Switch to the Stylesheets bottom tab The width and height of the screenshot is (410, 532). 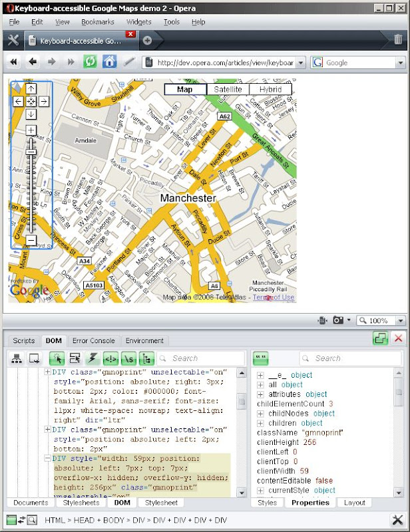[81, 503]
